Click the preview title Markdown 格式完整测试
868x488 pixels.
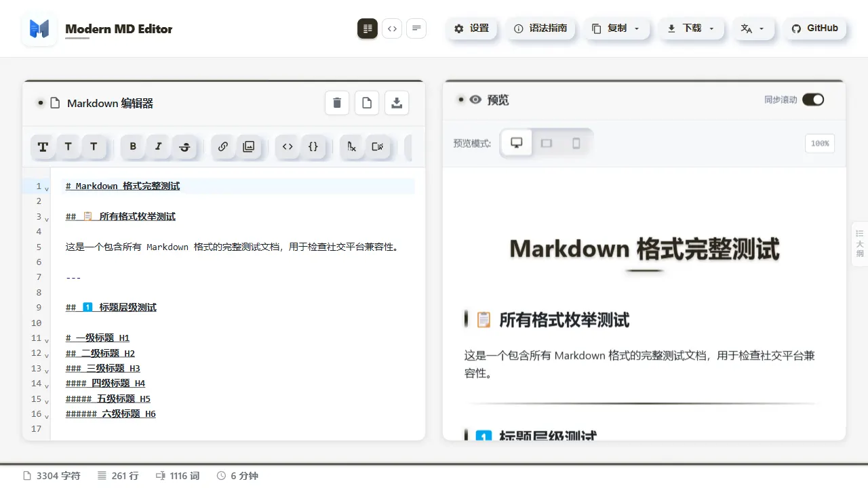point(644,249)
